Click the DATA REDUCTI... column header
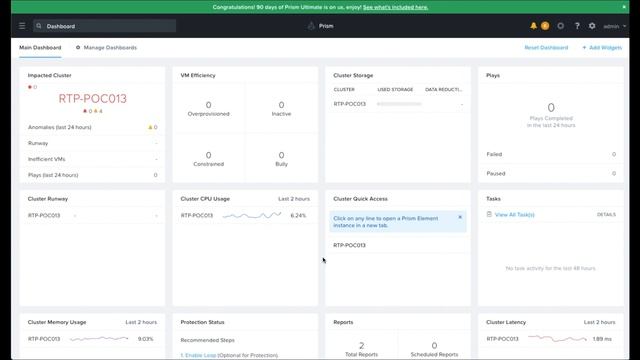640x360 pixels. (x=443, y=89)
